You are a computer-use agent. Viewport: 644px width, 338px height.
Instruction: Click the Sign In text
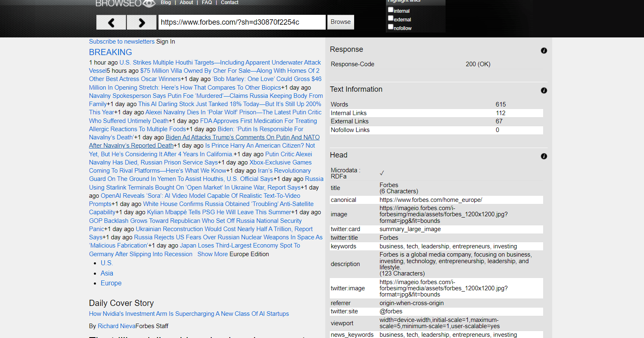click(166, 42)
